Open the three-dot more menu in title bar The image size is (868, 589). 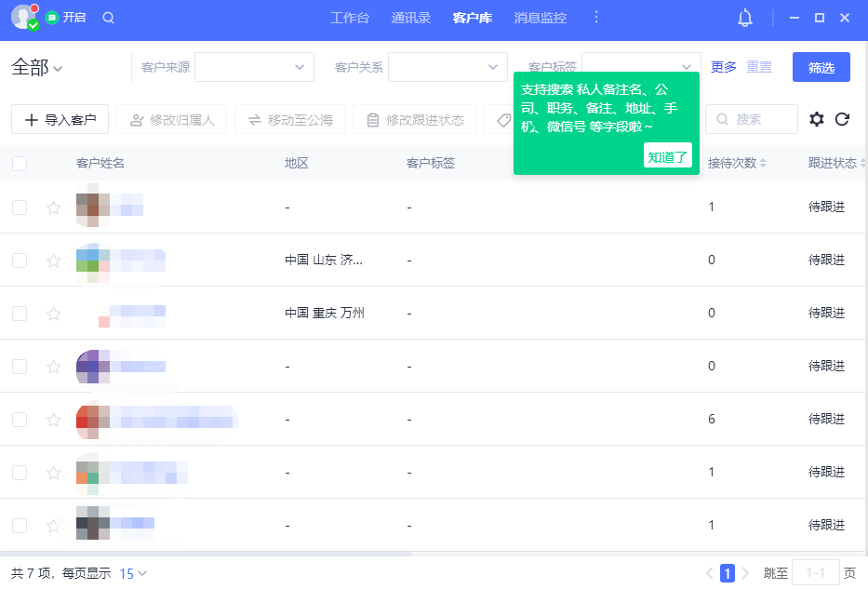point(595,18)
